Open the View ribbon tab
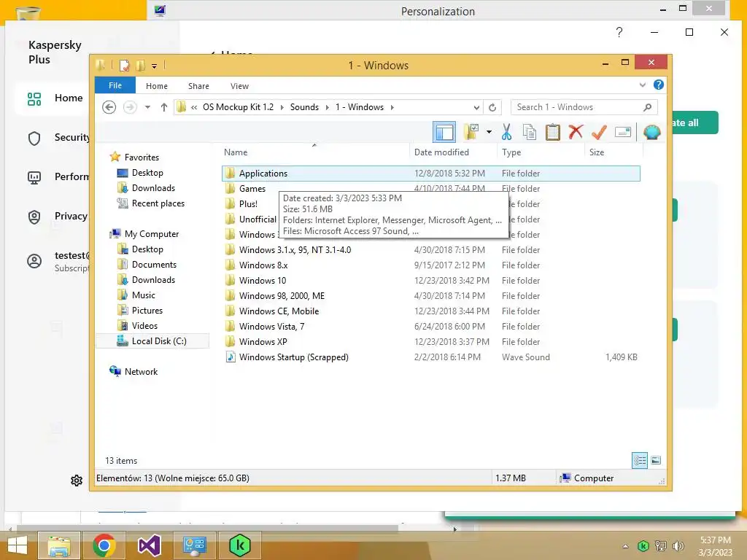Screen dimensions: 747x560 (239, 86)
